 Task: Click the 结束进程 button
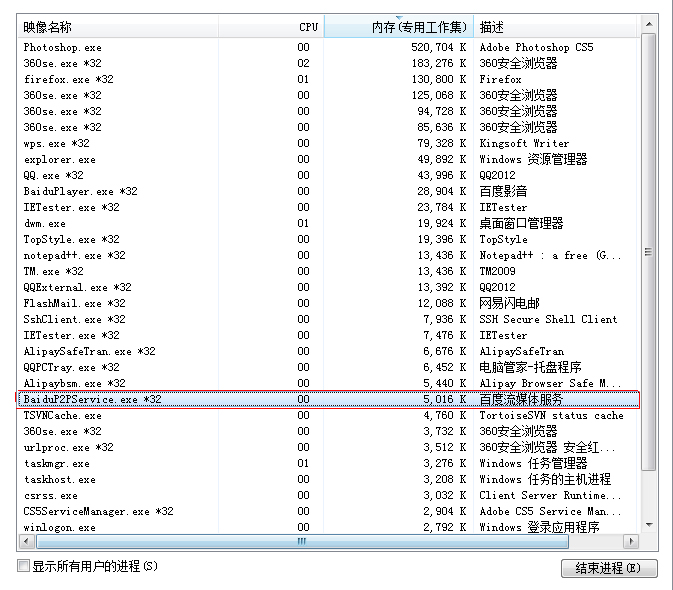point(609,569)
